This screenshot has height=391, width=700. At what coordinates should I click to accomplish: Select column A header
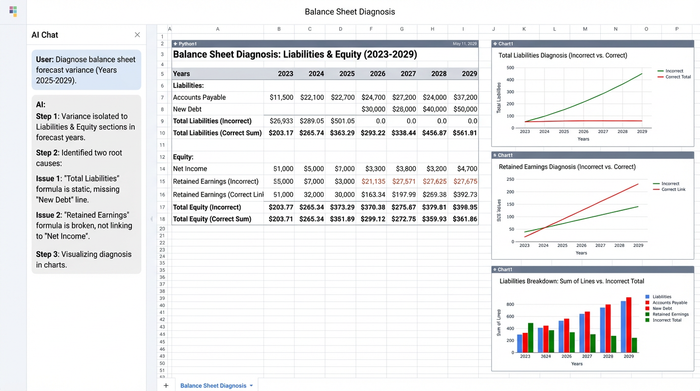(x=217, y=29)
